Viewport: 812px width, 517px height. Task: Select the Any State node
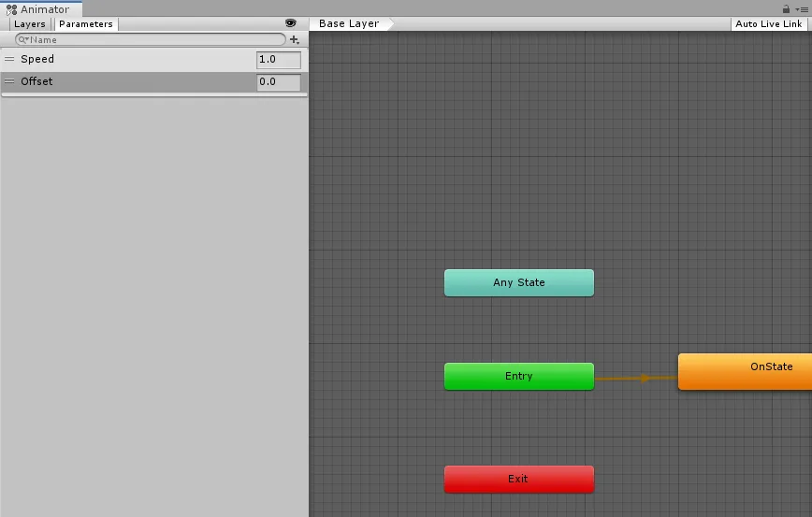coord(519,282)
